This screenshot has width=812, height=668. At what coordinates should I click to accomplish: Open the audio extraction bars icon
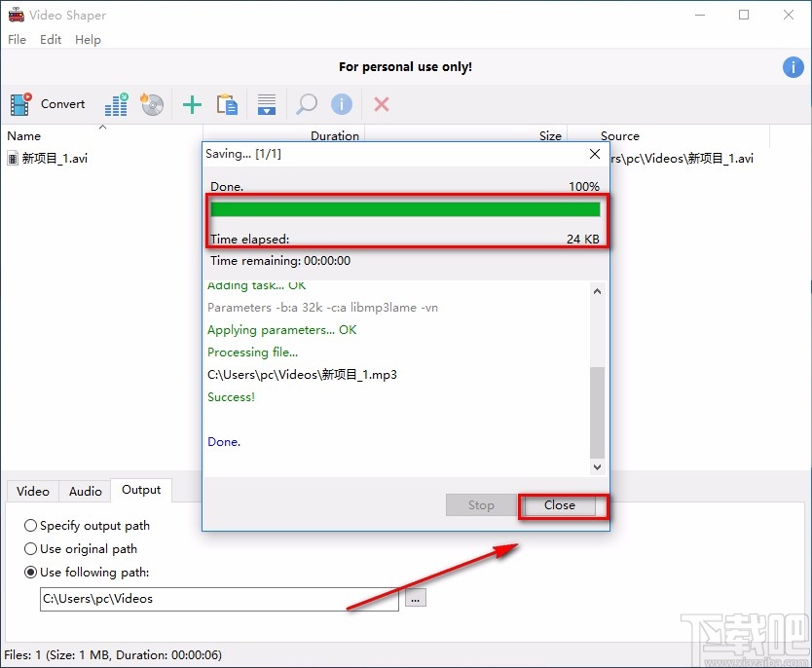tap(117, 104)
